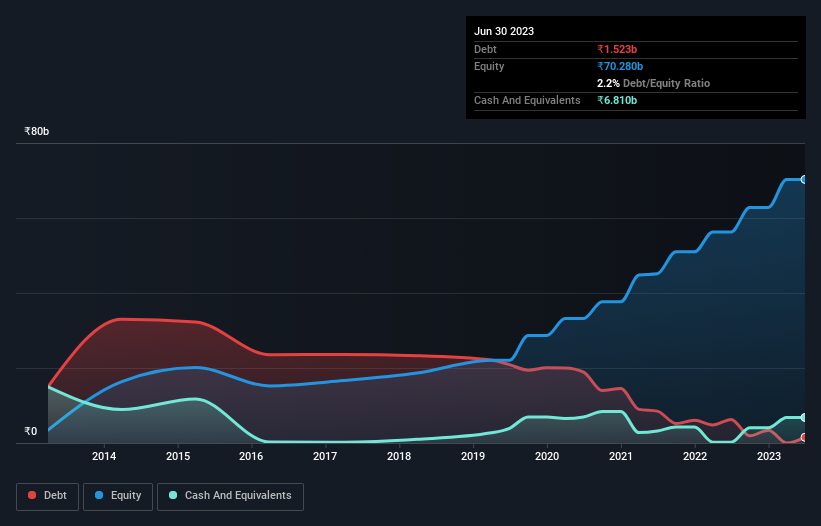Click the blue Equity legend dot
The width and height of the screenshot is (821, 526).
click(99, 495)
